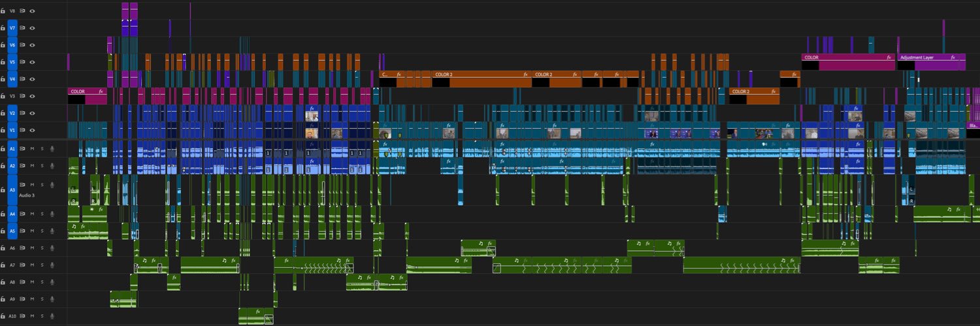Click voice-over record mic on A9

[x=52, y=299]
